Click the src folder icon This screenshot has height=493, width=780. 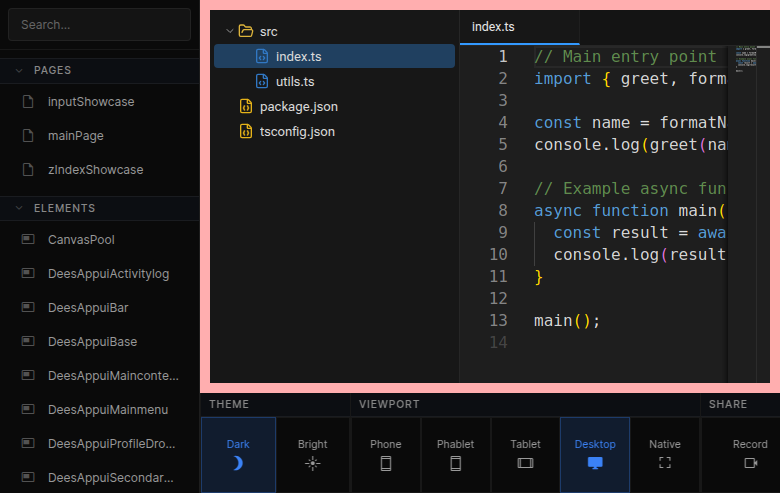(245, 31)
